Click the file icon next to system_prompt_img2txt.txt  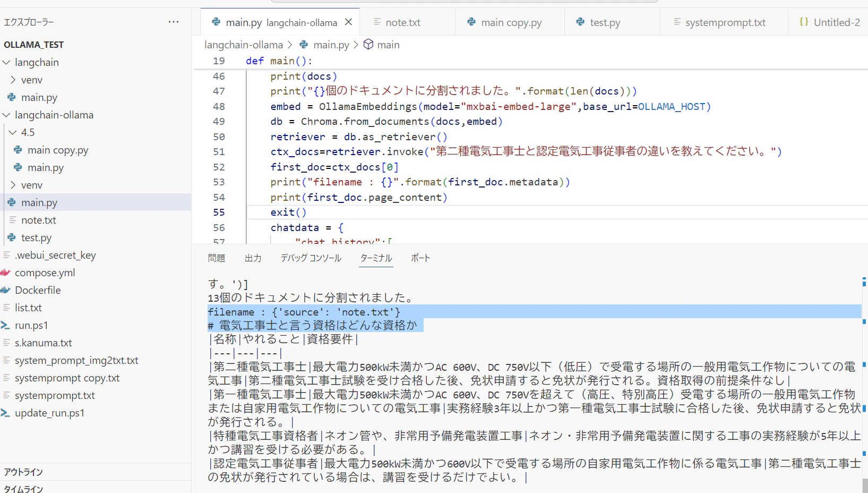[x=6, y=360]
